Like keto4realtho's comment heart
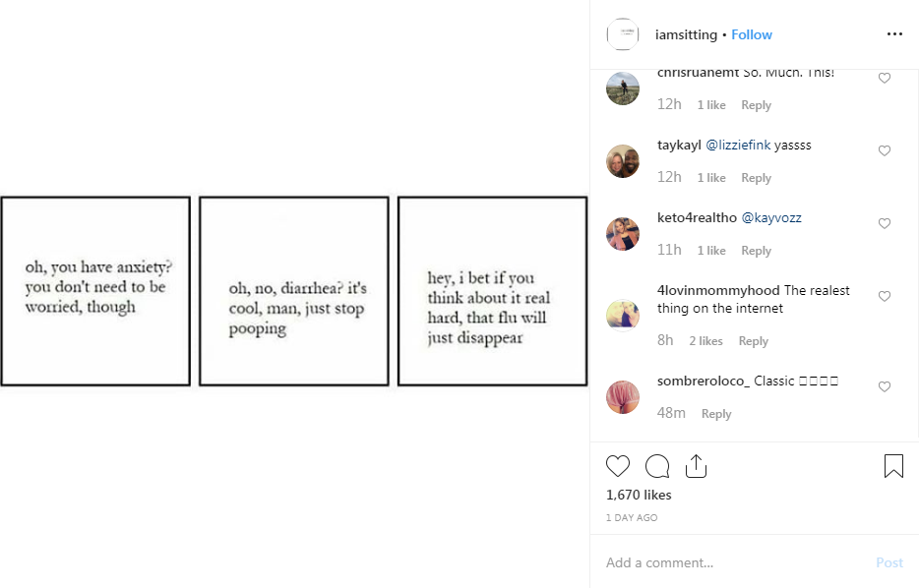Image resolution: width=919 pixels, height=588 pixels. 885,224
